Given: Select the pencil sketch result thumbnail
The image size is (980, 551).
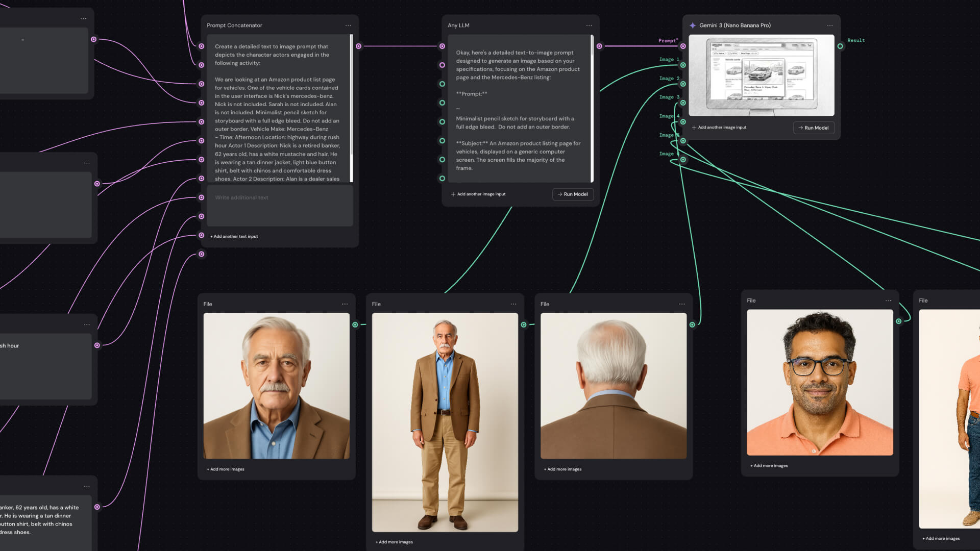Looking at the screenshot, I should coord(761,76).
